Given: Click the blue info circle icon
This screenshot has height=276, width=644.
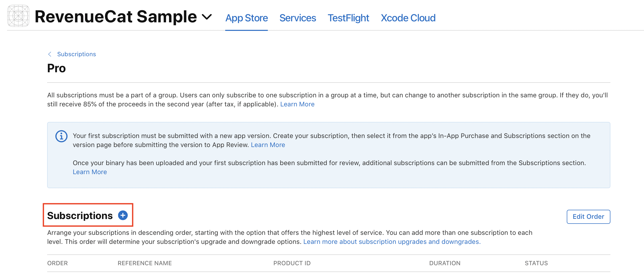Looking at the screenshot, I should 61,136.
